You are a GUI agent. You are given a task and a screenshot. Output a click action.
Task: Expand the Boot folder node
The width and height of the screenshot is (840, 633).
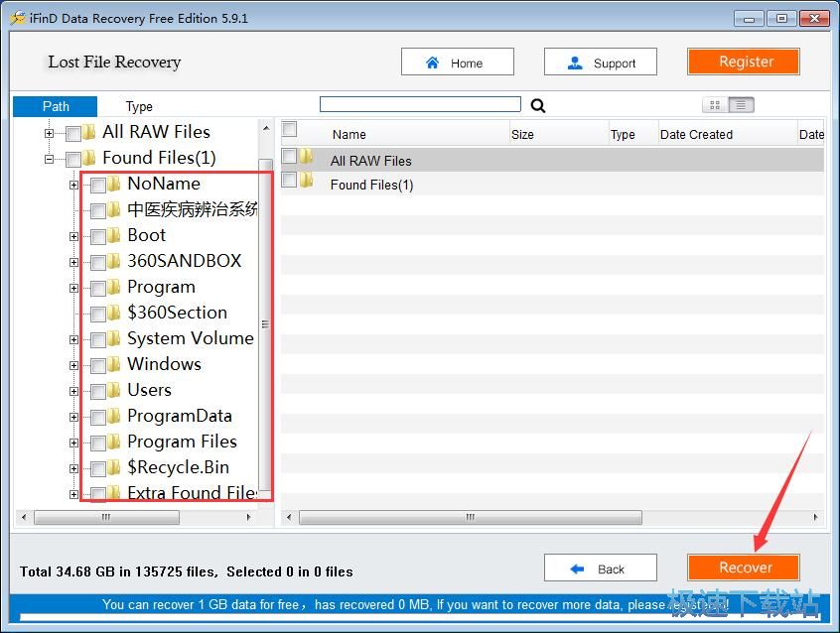74,235
